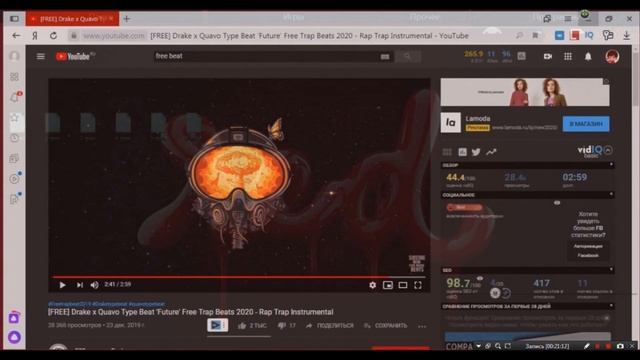This screenshot has height=360, width=640.
Task: Open vidIQ trend graph icon
Action: [491, 152]
